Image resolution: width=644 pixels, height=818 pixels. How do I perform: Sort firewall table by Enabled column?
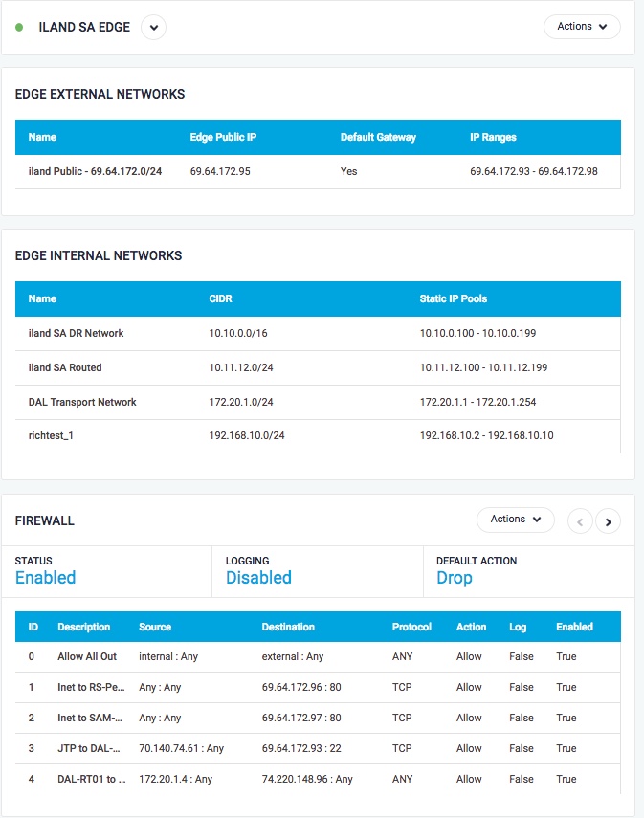[x=574, y=627]
